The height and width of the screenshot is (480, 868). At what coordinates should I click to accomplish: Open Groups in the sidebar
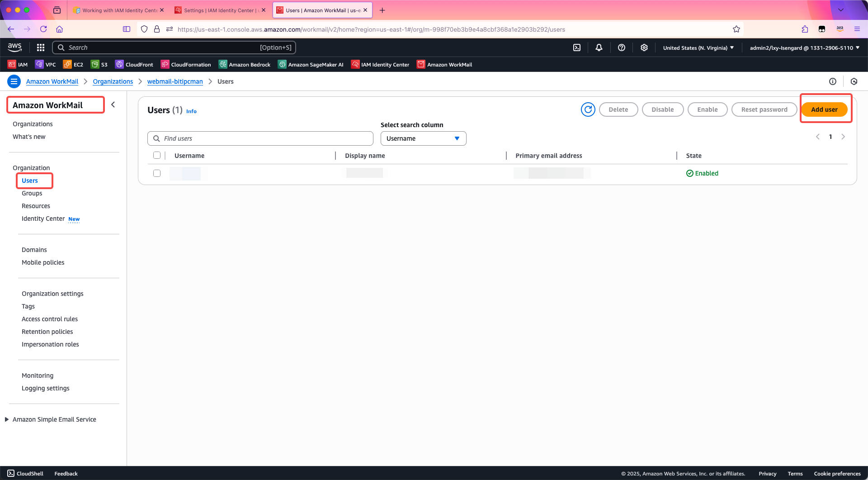click(32, 193)
